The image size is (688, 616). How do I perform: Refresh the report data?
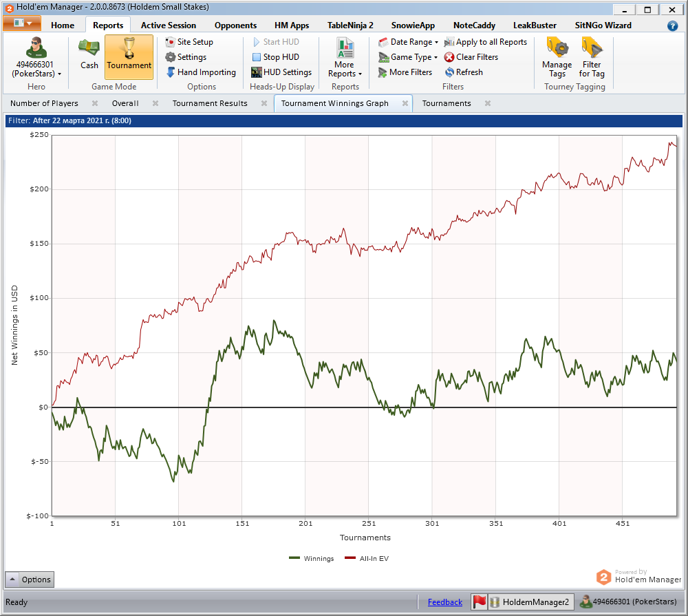[463, 72]
